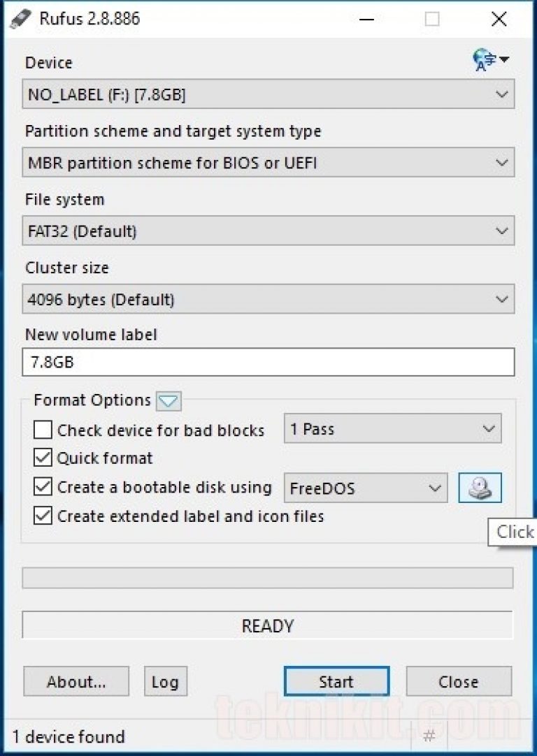Disable Quick format
This screenshot has height=756, width=537.
(x=42, y=458)
